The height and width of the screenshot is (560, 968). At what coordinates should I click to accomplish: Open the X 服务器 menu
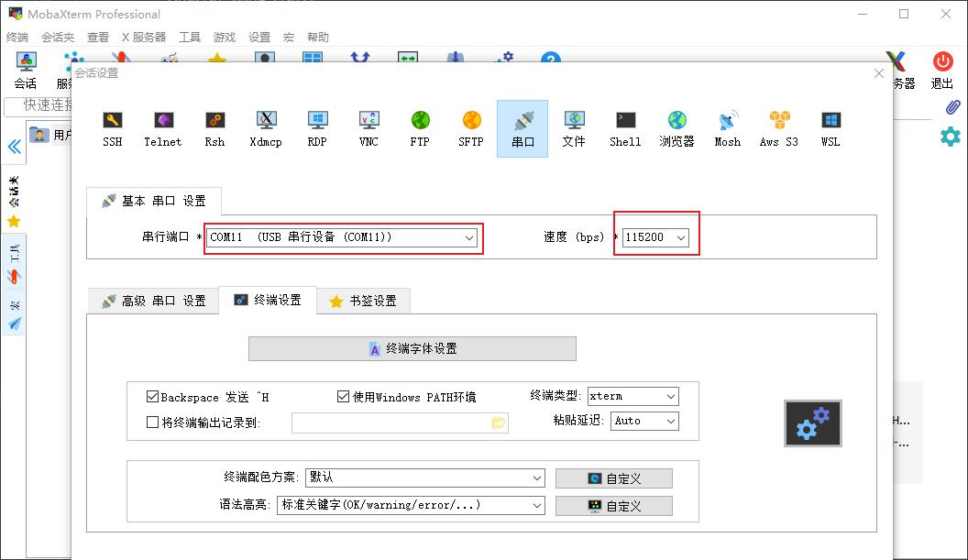[x=144, y=37]
